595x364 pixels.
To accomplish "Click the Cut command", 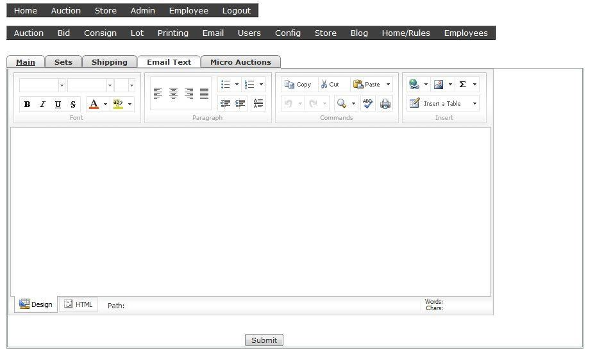I will 330,84.
